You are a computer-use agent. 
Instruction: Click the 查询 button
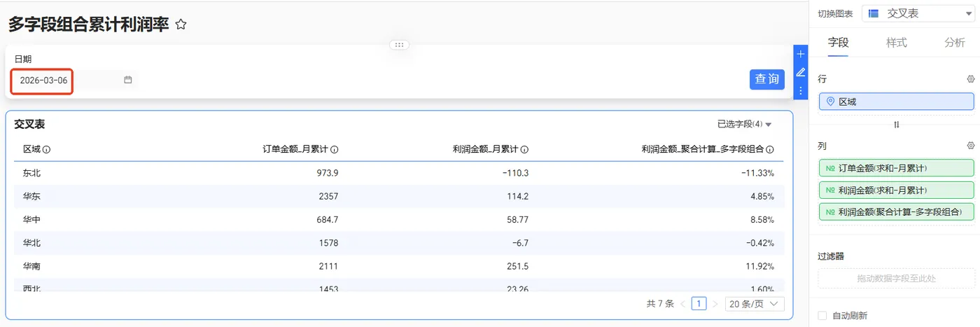[x=766, y=79]
